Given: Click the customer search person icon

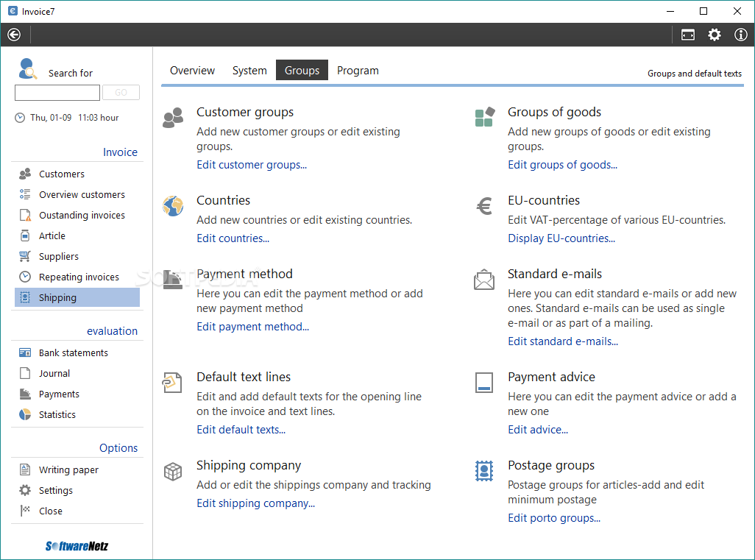Looking at the screenshot, I should pos(27,68).
